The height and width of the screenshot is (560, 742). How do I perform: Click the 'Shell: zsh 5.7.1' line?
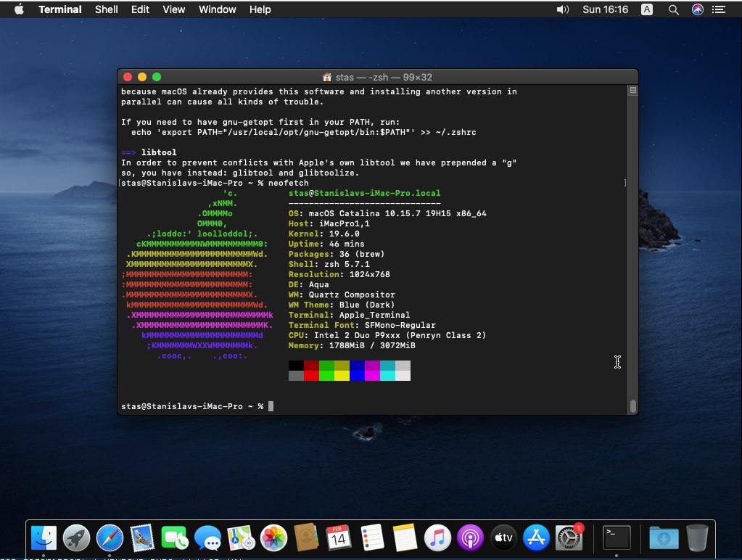pyautogui.click(x=329, y=264)
